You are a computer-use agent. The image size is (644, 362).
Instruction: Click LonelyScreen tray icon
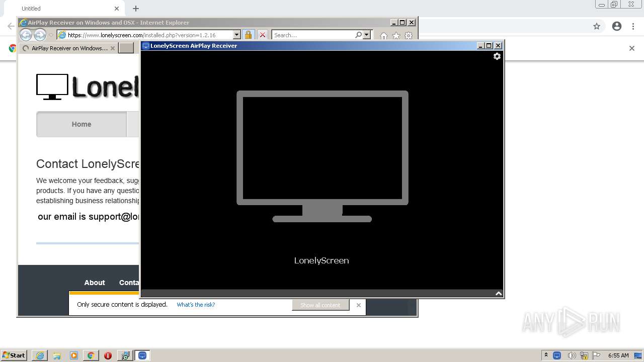[x=557, y=355]
